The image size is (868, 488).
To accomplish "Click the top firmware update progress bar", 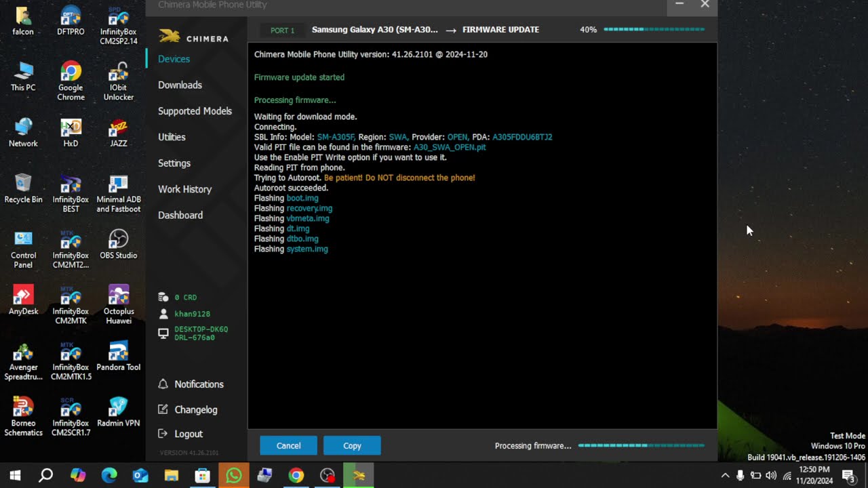I will click(x=654, y=30).
